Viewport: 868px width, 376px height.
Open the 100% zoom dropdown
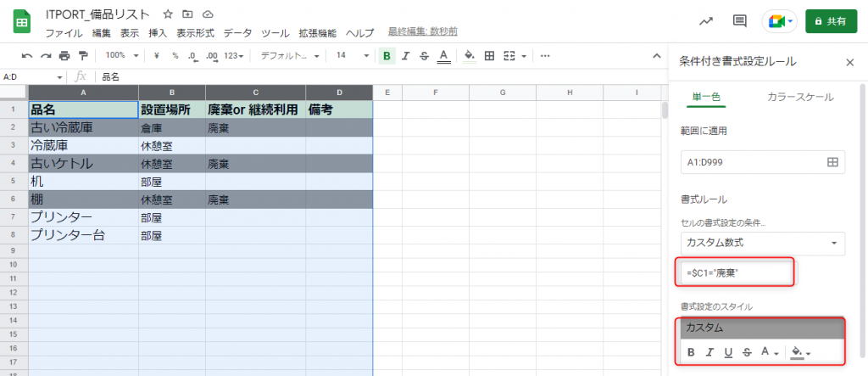point(121,56)
